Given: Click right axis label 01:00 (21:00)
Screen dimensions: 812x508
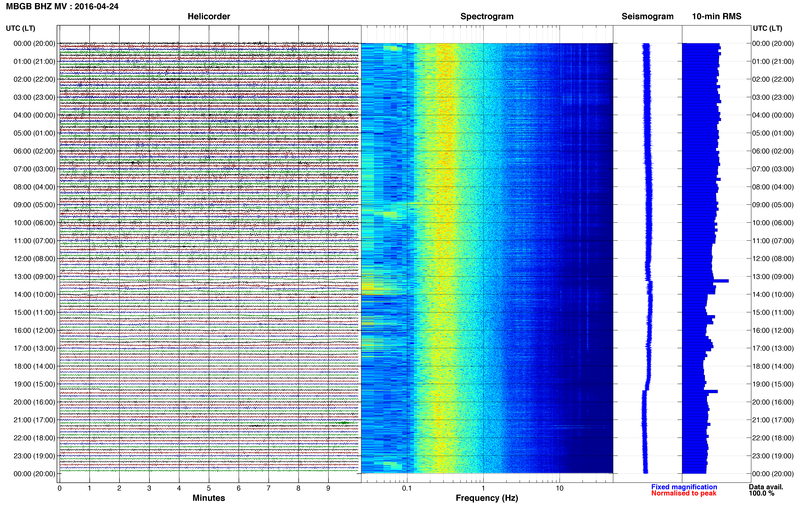Looking at the screenshot, I should 773,62.
